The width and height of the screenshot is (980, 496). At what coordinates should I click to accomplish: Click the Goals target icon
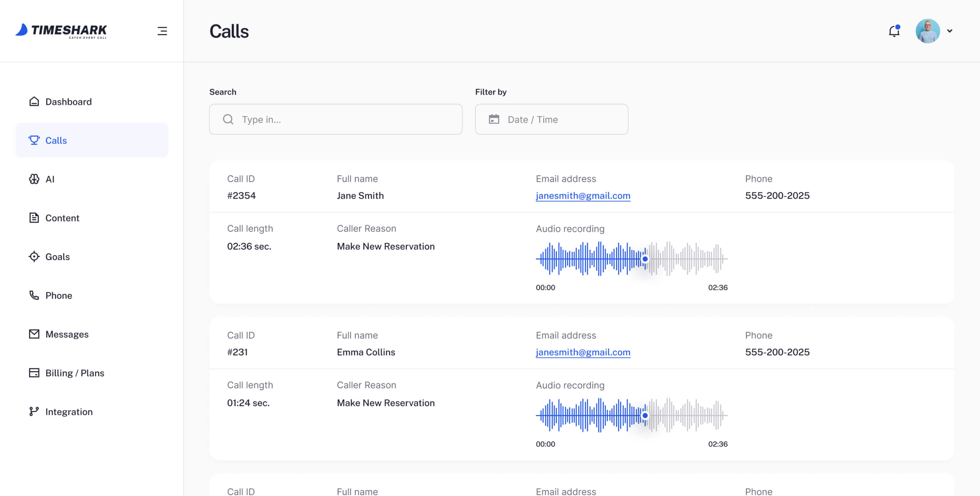(x=34, y=257)
